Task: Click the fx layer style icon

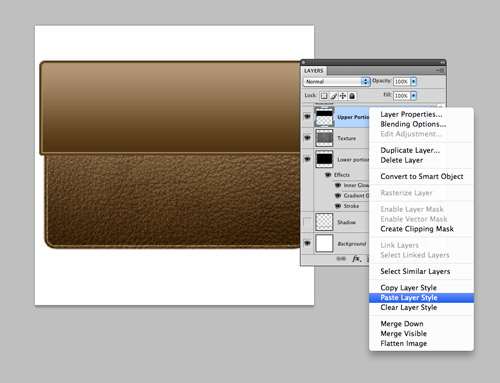Action: pyautogui.click(x=357, y=258)
